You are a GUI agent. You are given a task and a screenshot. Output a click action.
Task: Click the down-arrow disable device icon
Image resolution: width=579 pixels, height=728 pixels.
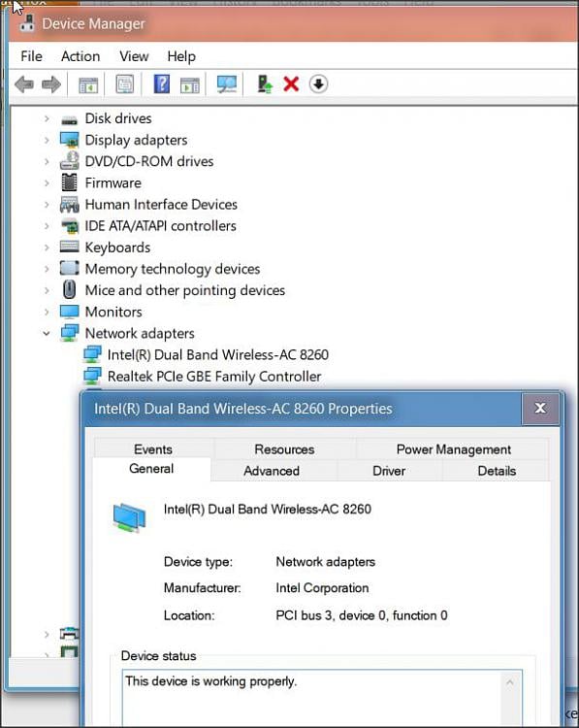(x=318, y=84)
